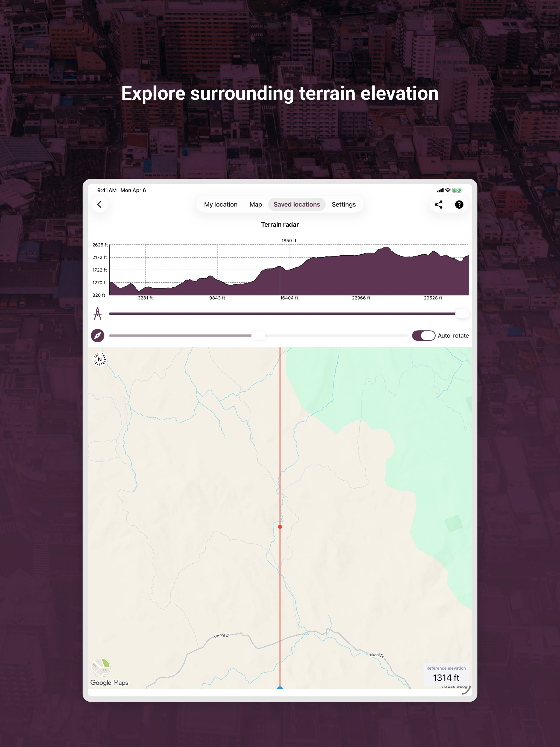Click the blue position dot at map bottom
The width and height of the screenshot is (560, 747).
pyautogui.click(x=280, y=688)
